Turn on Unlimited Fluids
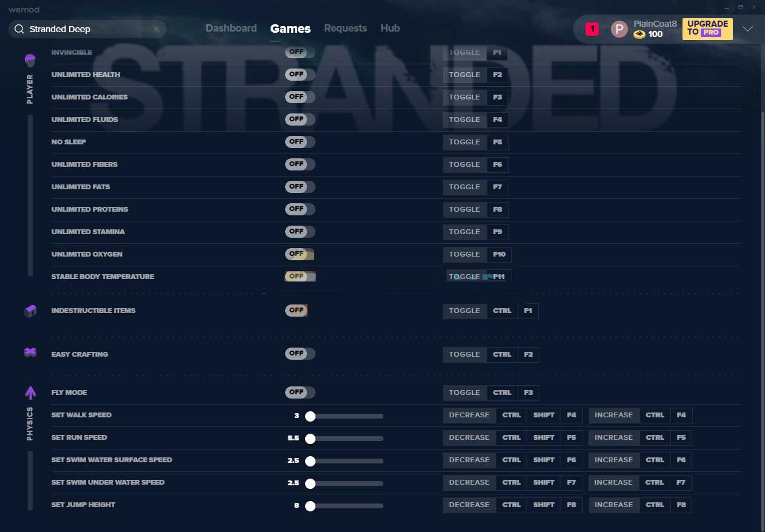765x532 pixels. 300,120
